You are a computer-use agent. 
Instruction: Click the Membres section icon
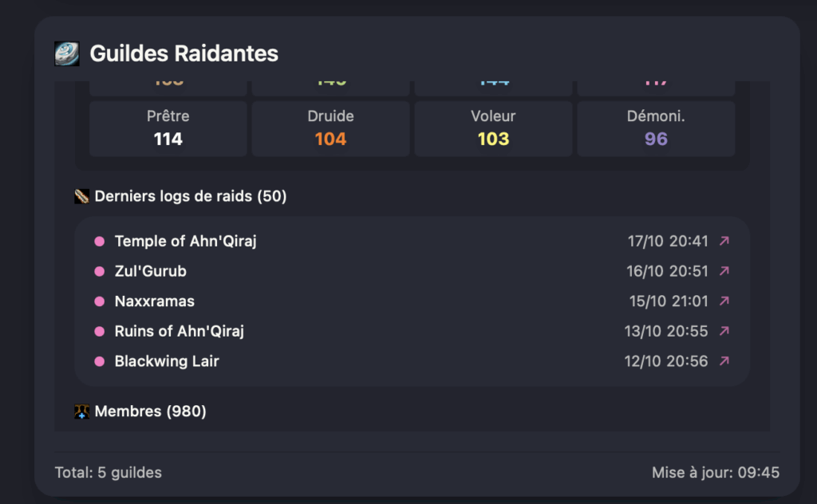pos(81,411)
